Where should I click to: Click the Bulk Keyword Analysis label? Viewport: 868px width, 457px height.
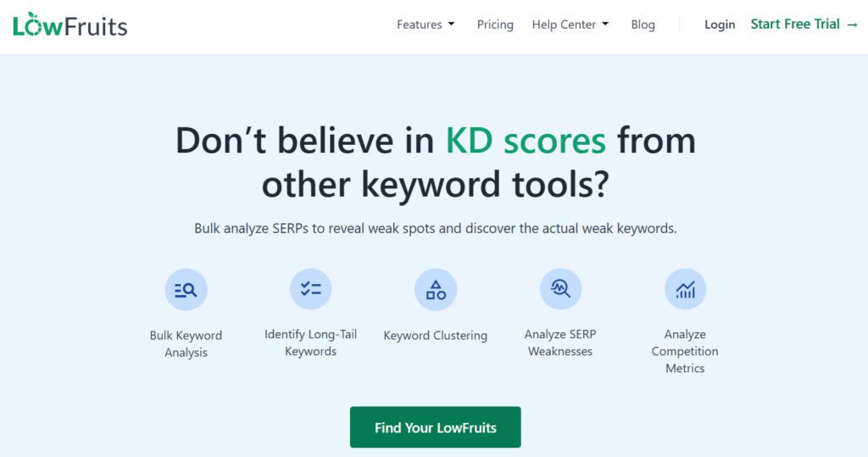pyautogui.click(x=186, y=343)
